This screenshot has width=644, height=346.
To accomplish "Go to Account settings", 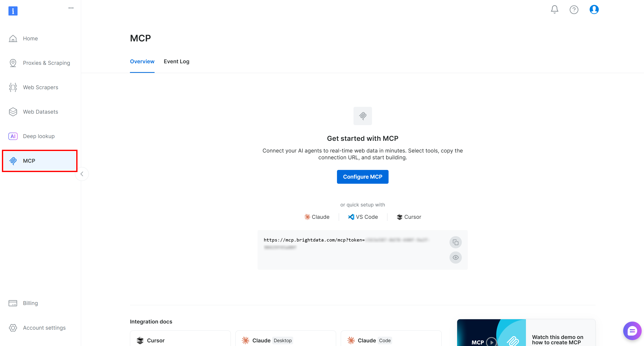I will coord(44,328).
